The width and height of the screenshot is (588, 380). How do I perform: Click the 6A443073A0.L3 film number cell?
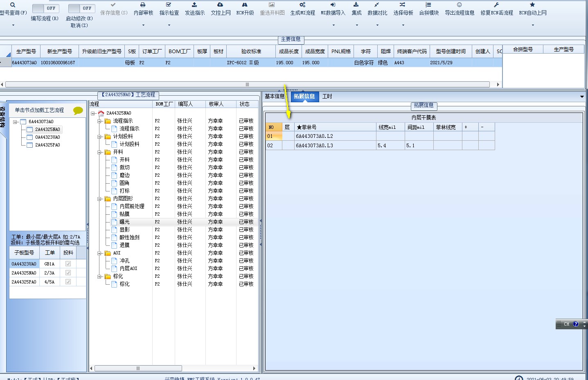[x=335, y=146]
